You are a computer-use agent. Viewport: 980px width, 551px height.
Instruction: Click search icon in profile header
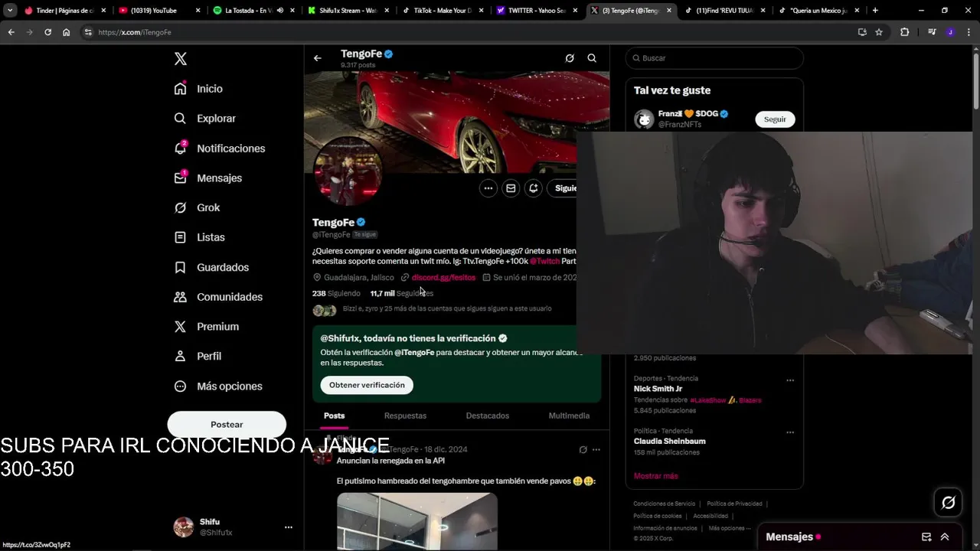(x=592, y=58)
